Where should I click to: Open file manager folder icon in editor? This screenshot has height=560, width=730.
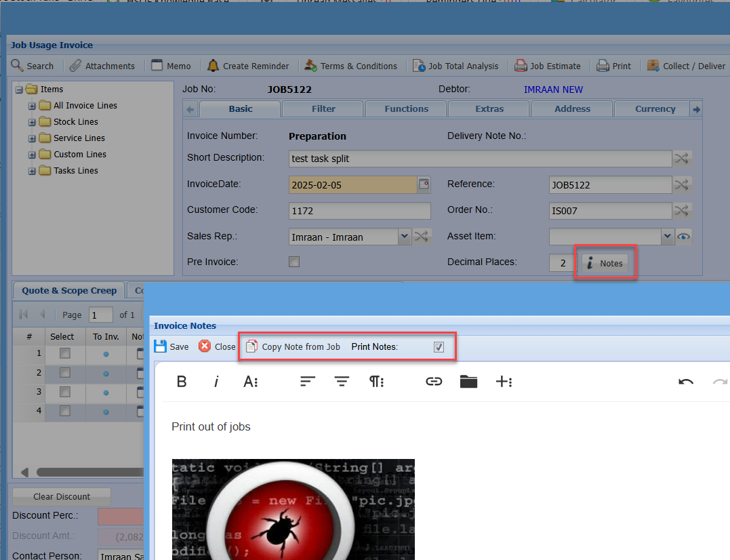(x=468, y=382)
